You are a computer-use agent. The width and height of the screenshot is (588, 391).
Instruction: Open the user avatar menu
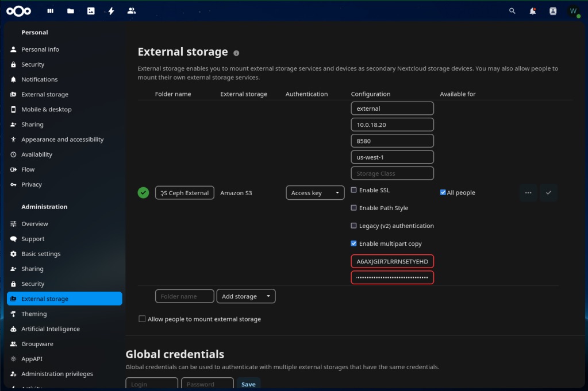click(572, 10)
